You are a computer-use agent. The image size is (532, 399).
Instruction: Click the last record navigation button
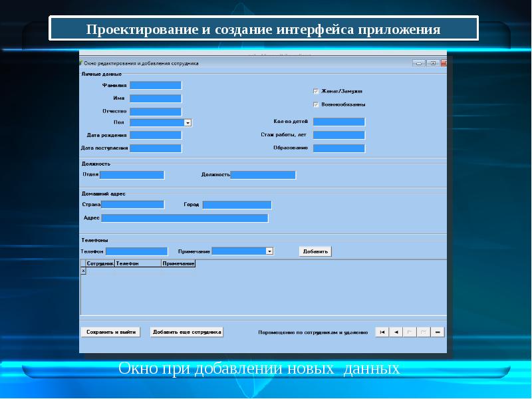point(424,332)
